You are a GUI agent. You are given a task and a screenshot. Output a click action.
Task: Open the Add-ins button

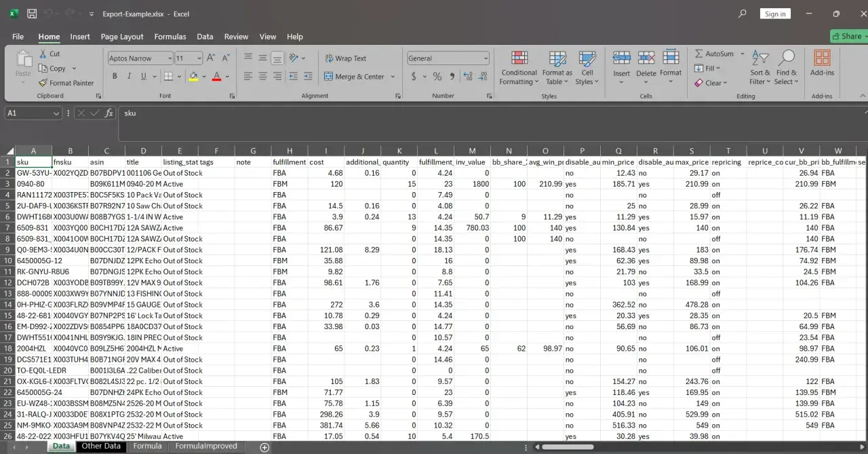pos(822,63)
